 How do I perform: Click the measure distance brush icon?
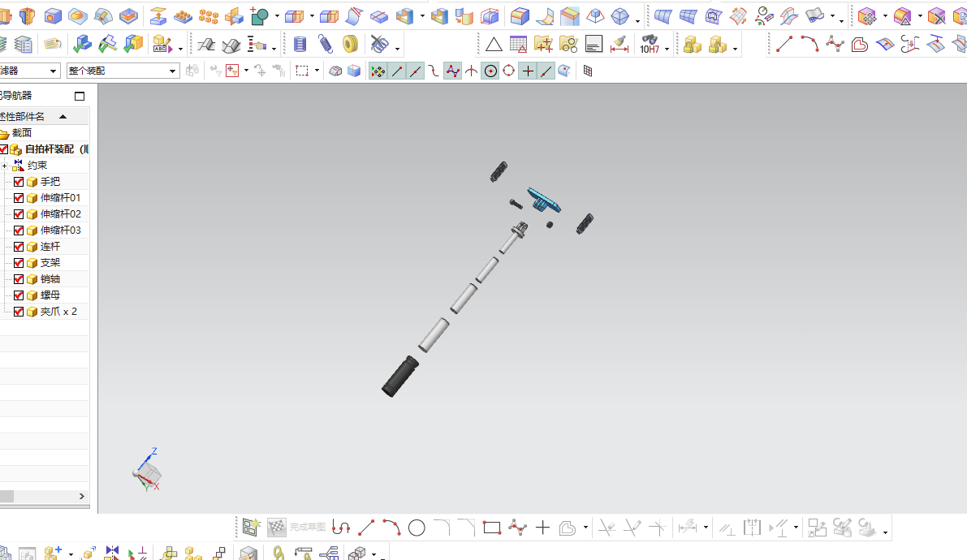(x=619, y=45)
